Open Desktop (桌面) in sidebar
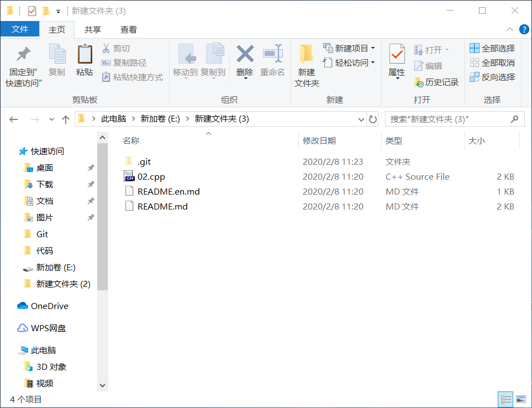This screenshot has height=408, width=532. point(39,168)
